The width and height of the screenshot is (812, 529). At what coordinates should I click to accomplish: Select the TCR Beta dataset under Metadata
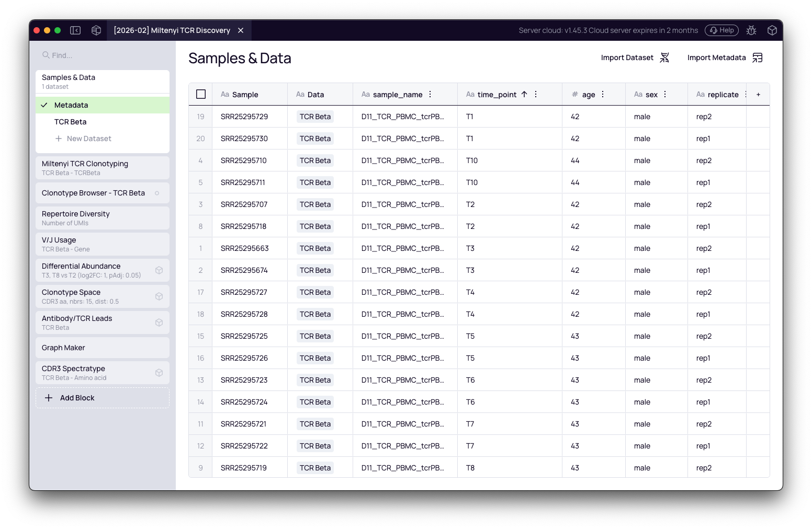71,121
